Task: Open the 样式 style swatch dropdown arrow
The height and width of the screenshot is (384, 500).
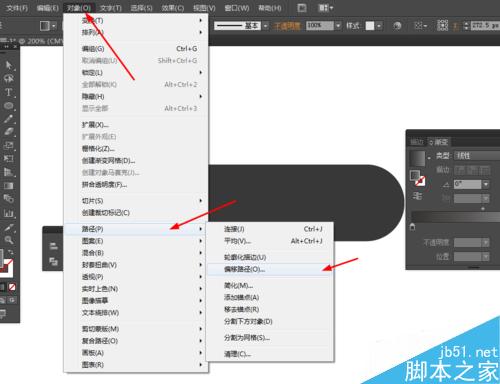Action: tap(379, 26)
